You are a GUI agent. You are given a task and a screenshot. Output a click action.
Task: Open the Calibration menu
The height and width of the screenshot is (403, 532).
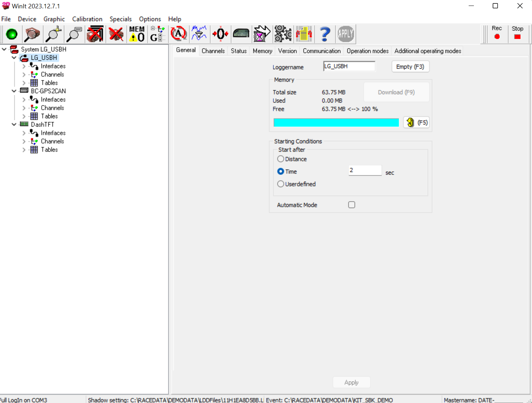[x=87, y=19]
